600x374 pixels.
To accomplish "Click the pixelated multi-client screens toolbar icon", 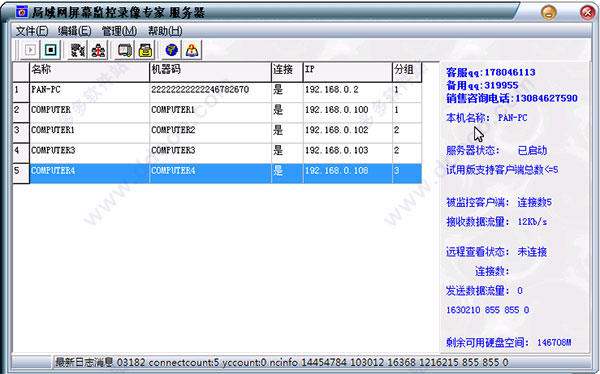I will [x=78, y=50].
